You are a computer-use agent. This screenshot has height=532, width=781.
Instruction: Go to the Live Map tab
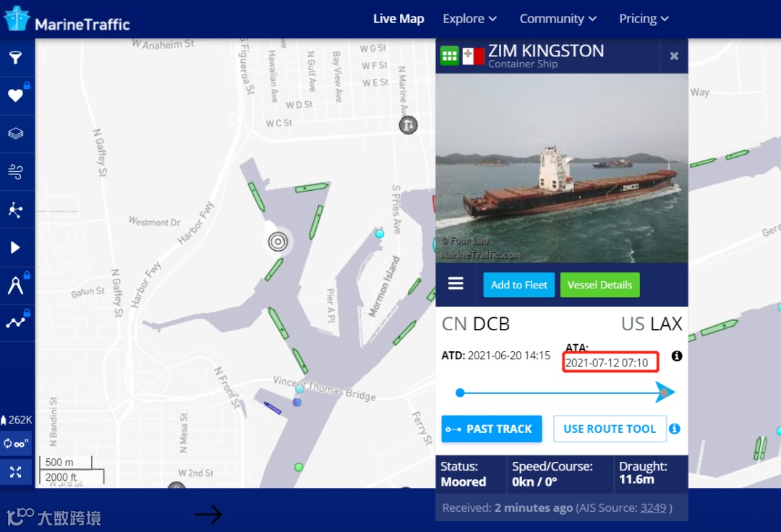pyautogui.click(x=398, y=19)
